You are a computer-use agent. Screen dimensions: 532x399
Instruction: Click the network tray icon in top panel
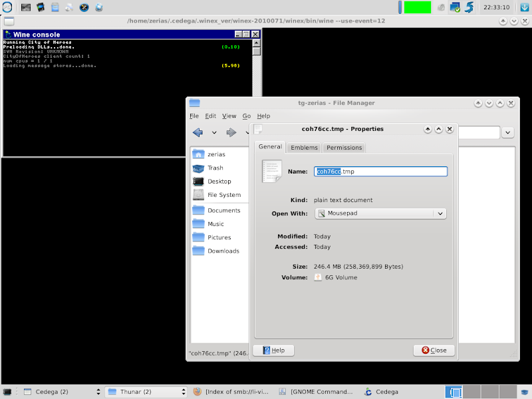tap(455, 8)
